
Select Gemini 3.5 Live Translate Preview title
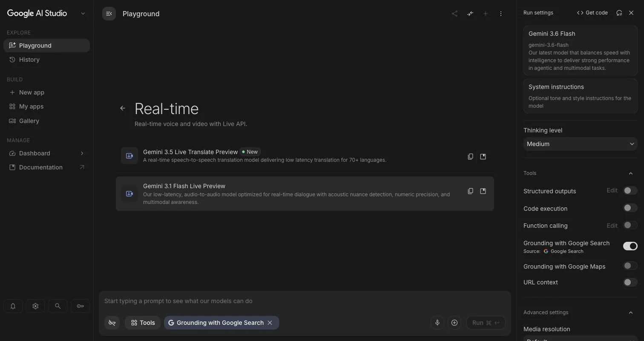point(190,152)
